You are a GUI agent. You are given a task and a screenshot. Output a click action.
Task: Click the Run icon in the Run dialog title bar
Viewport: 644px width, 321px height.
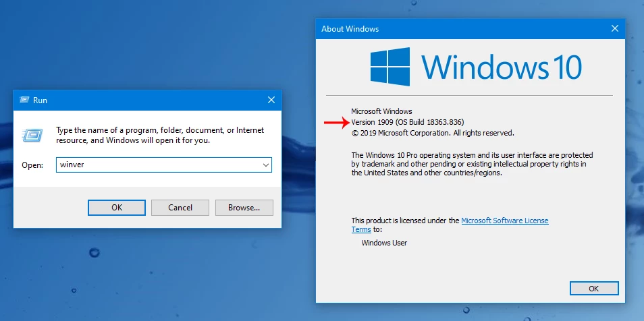point(24,100)
